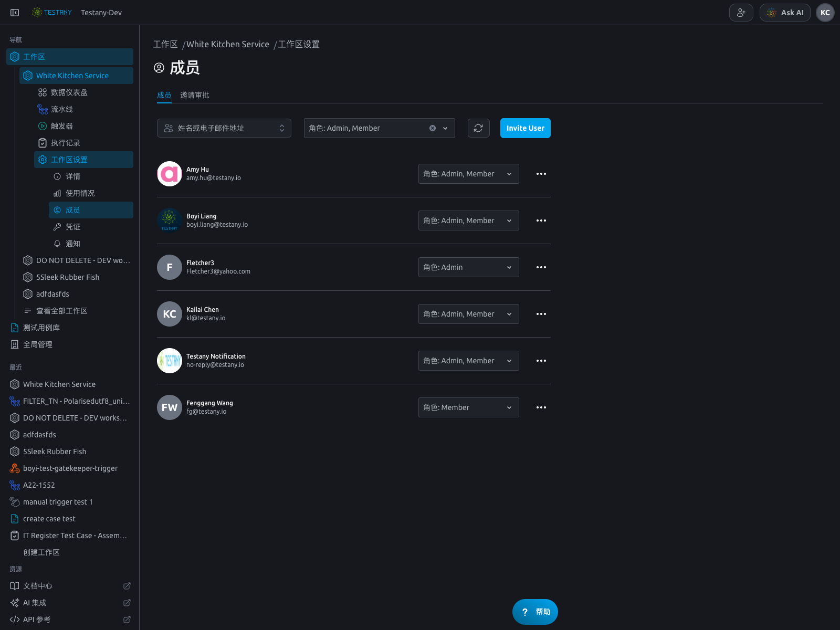This screenshot has width=840, height=630.
Task: Switch to the 邀请审批 tab
Action: click(195, 95)
